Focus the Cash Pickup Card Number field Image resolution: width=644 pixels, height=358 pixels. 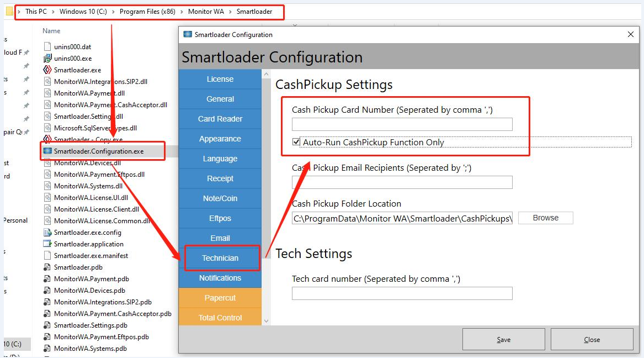click(x=402, y=124)
